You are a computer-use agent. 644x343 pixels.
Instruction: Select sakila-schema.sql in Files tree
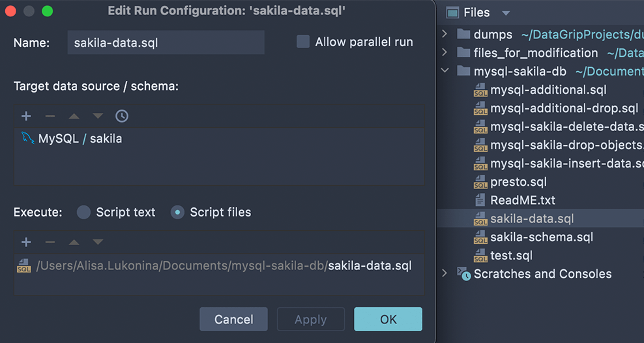pos(542,237)
